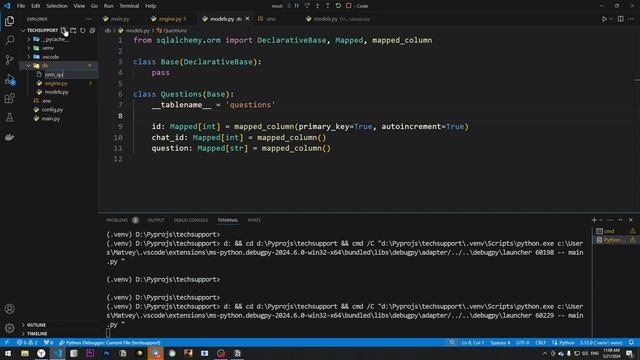640x360 pixels.
Task: Click the new file name input field
Action: coord(70,74)
